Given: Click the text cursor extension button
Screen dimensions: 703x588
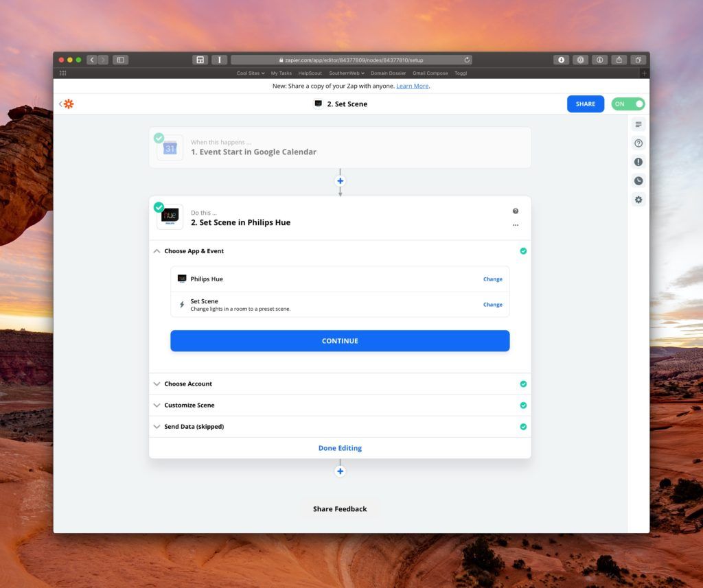Looking at the screenshot, I should pos(219,60).
